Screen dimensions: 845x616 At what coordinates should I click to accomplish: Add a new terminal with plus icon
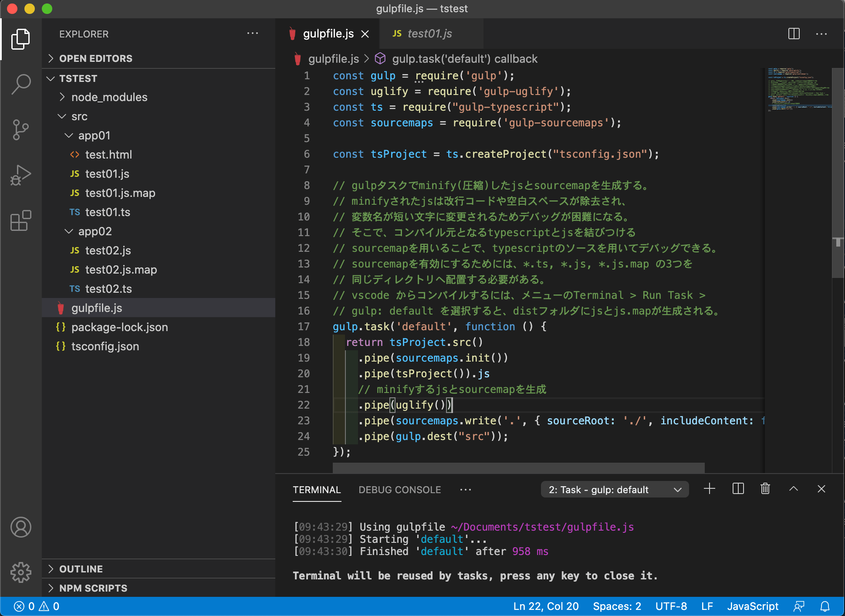point(709,489)
